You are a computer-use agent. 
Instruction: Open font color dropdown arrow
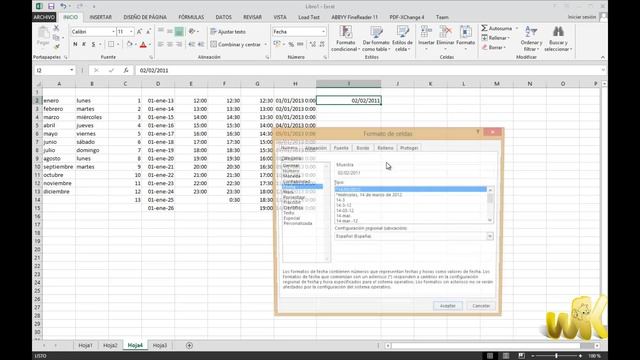point(150,44)
